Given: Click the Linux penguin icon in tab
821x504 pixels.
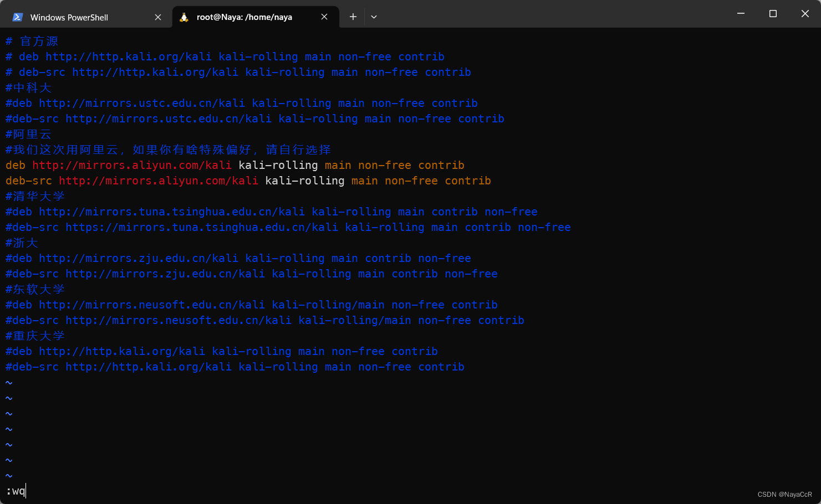Looking at the screenshot, I should tap(184, 17).
